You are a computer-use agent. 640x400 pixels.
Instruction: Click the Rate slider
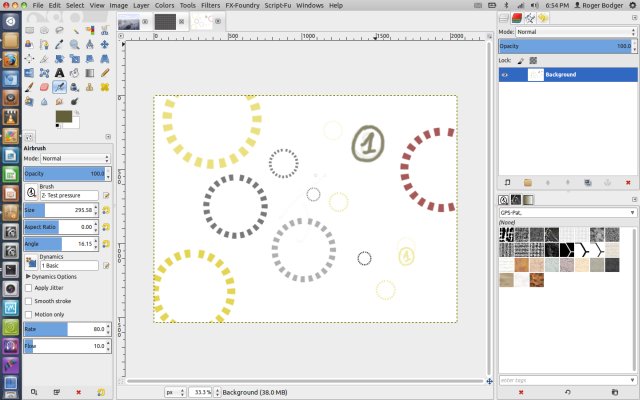(66, 329)
